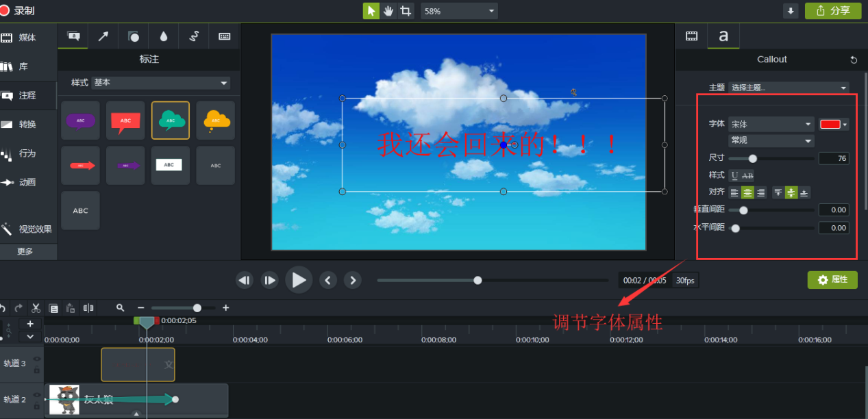Toggle underline text style
The height and width of the screenshot is (419, 868).
tap(735, 175)
